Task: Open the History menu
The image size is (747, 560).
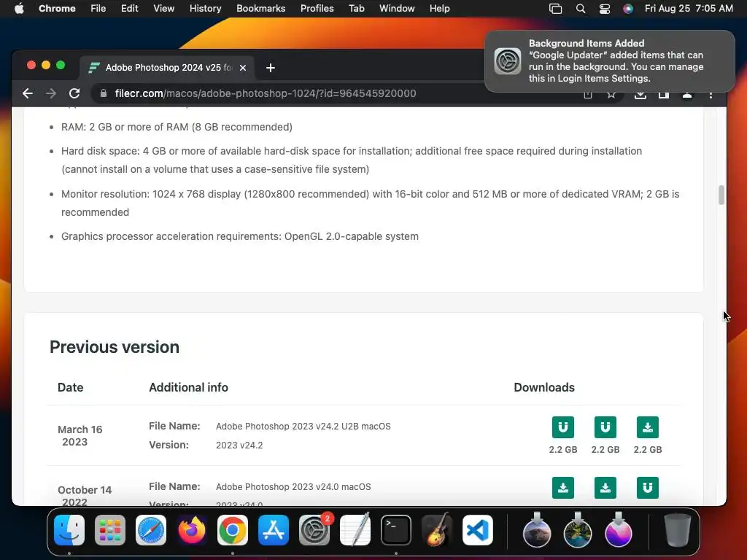Action: [205, 8]
